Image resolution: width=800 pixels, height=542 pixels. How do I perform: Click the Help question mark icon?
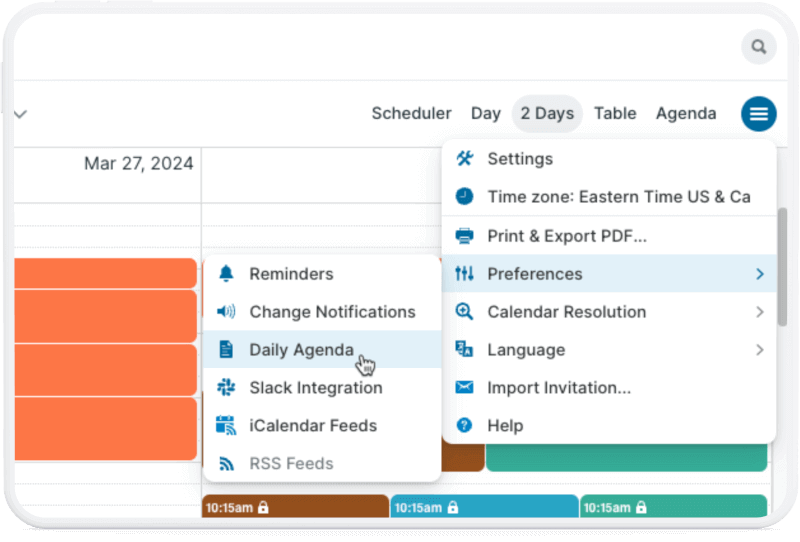464,425
